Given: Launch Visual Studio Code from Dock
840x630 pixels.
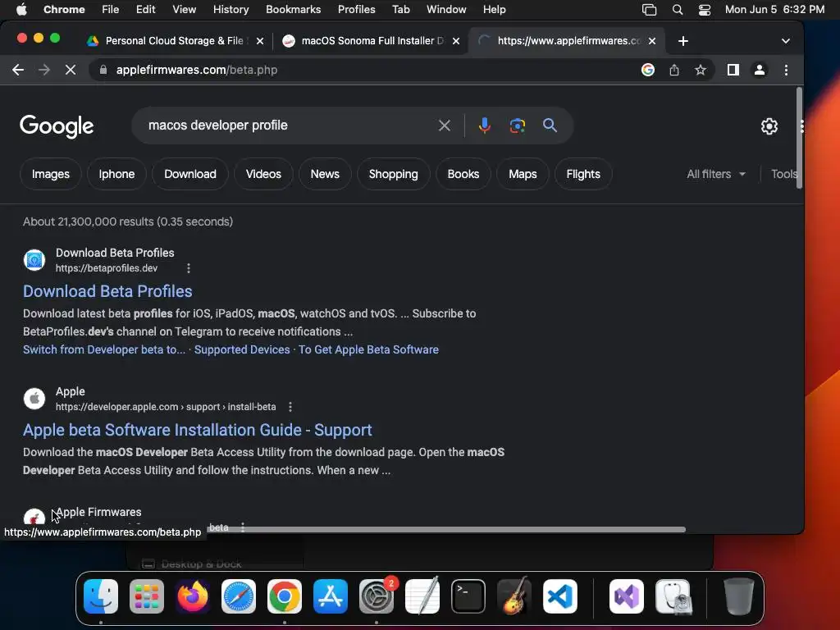Looking at the screenshot, I should (559, 596).
